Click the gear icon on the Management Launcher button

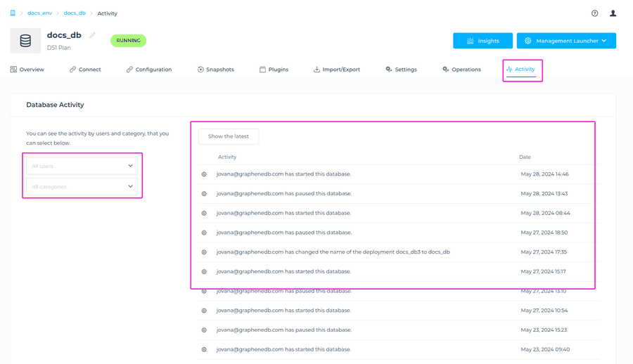tap(527, 41)
